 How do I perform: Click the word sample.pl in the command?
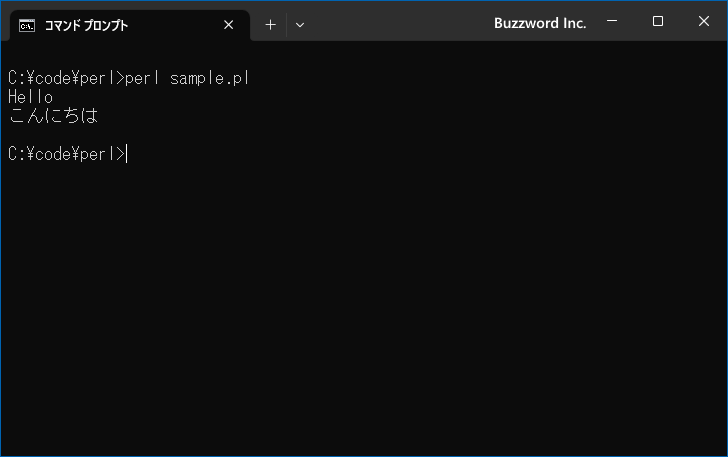[209, 78]
